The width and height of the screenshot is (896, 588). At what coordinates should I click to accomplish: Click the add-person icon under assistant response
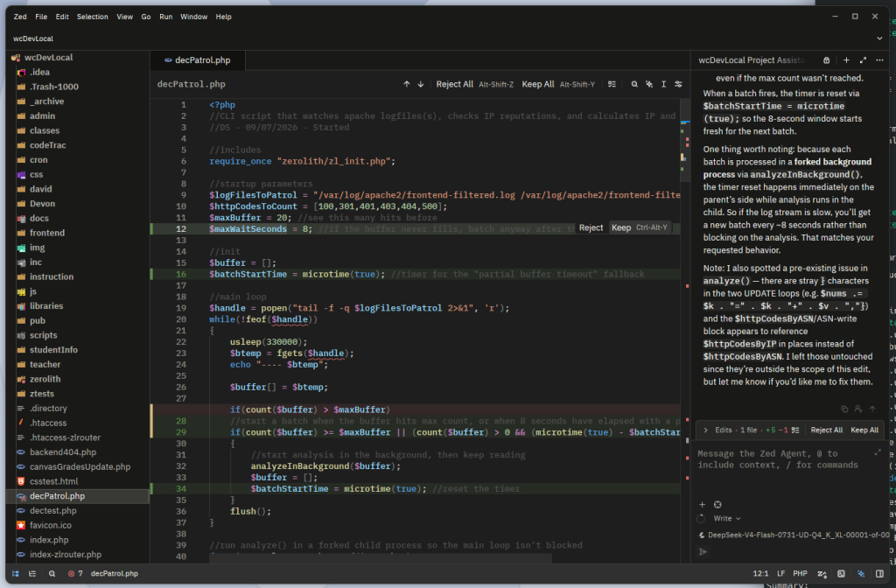[858, 409]
